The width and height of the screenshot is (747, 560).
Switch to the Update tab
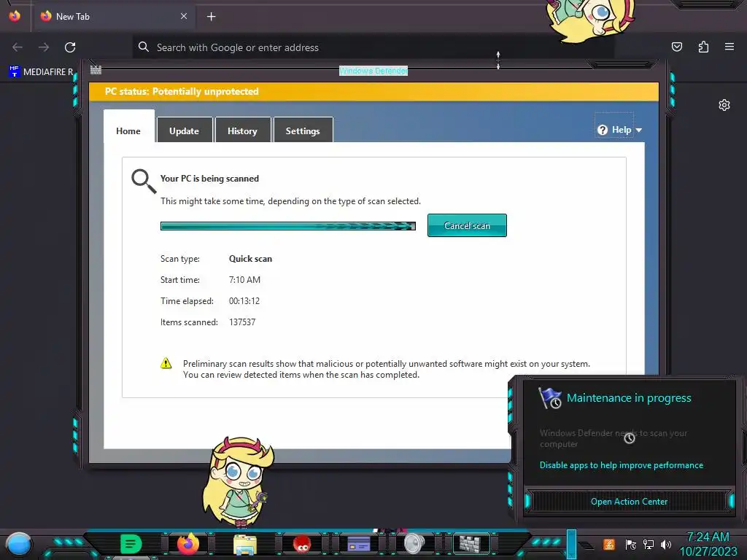point(184,131)
